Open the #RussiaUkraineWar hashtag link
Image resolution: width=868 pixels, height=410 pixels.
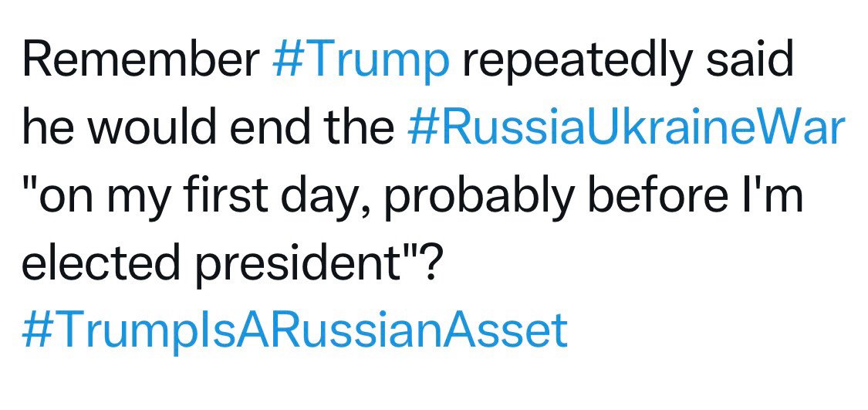pyautogui.click(x=626, y=128)
